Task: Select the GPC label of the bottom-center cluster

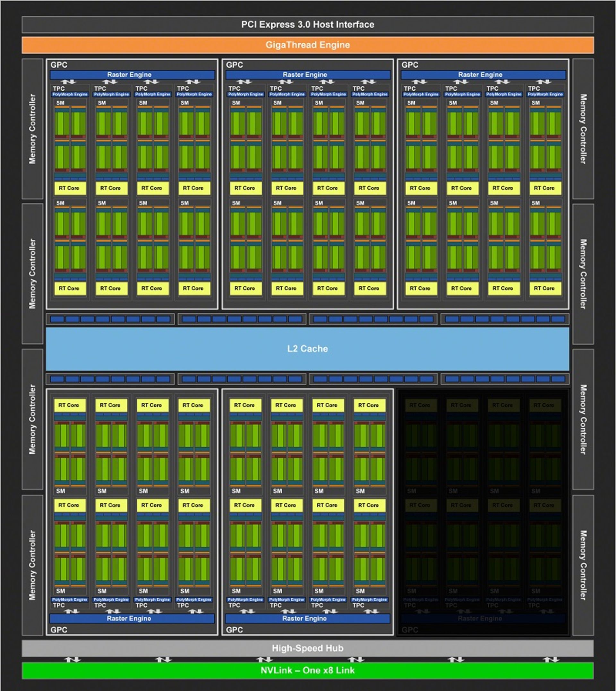Action: 235,630
